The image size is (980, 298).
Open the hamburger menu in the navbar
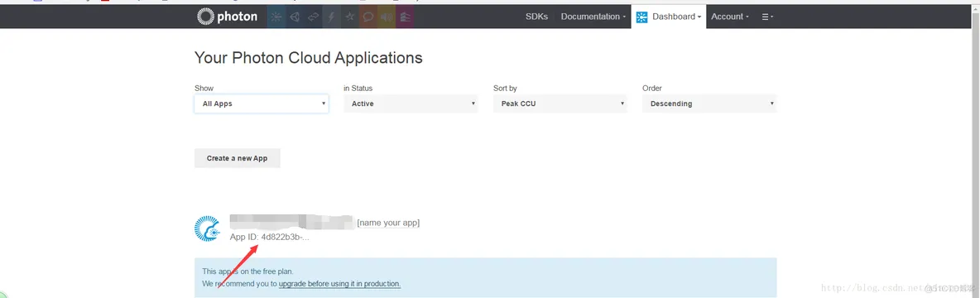coord(767,17)
